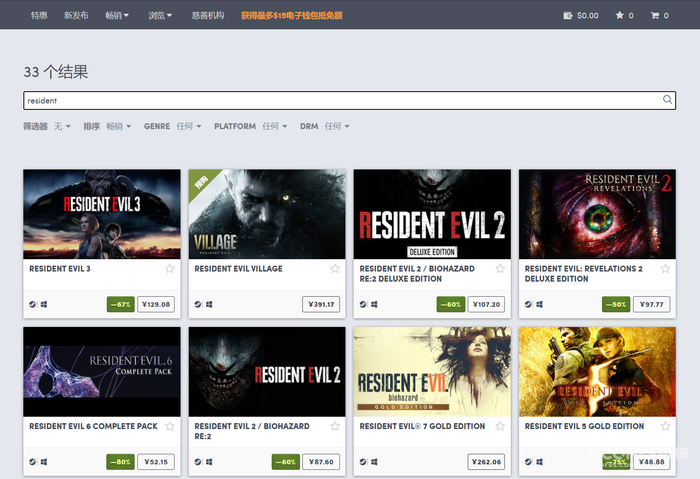Click Steam icon on RE5 Gold Edition card

click(x=528, y=462)
